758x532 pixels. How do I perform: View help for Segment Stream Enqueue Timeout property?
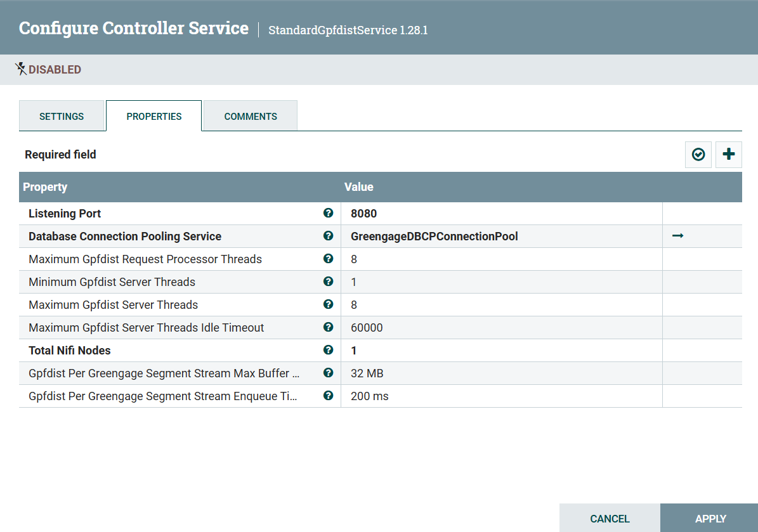point(328,396)
